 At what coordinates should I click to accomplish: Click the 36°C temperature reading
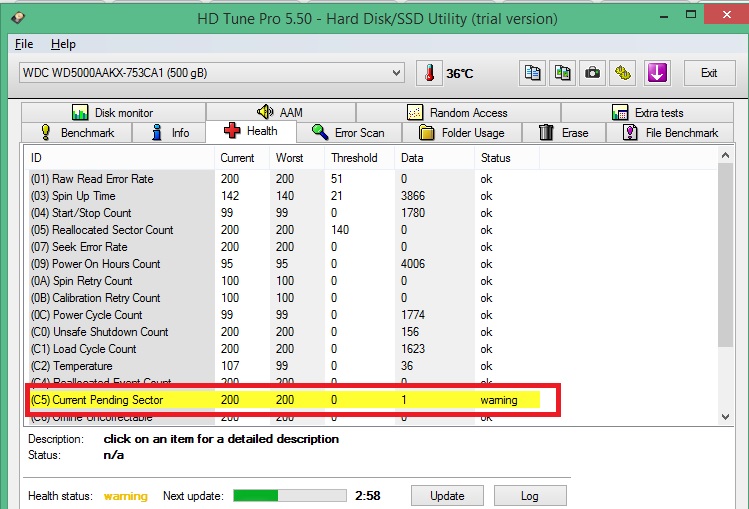coord(460,74)
